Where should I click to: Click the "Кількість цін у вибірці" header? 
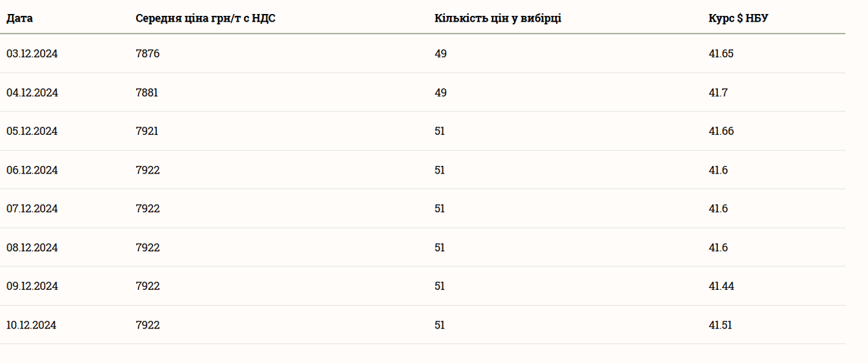[498, 18]
